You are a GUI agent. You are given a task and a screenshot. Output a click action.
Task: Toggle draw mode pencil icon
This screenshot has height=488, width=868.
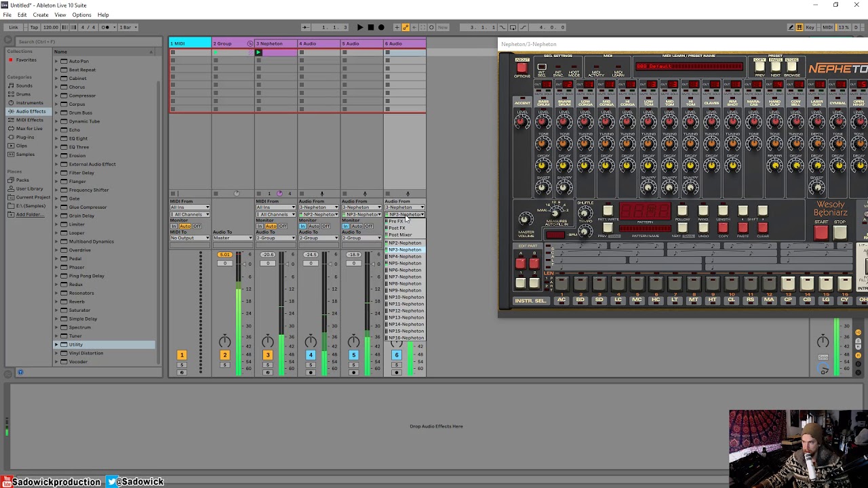(x=791, y=27)
